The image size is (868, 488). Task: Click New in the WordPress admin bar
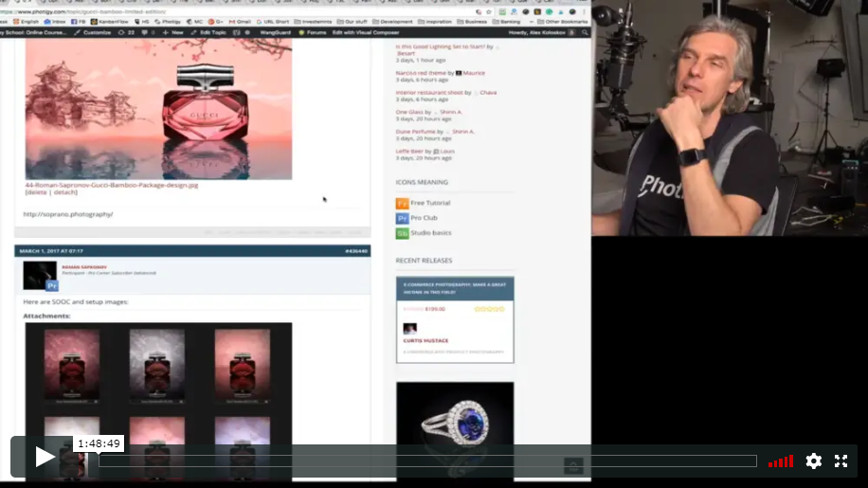point(172,32)
